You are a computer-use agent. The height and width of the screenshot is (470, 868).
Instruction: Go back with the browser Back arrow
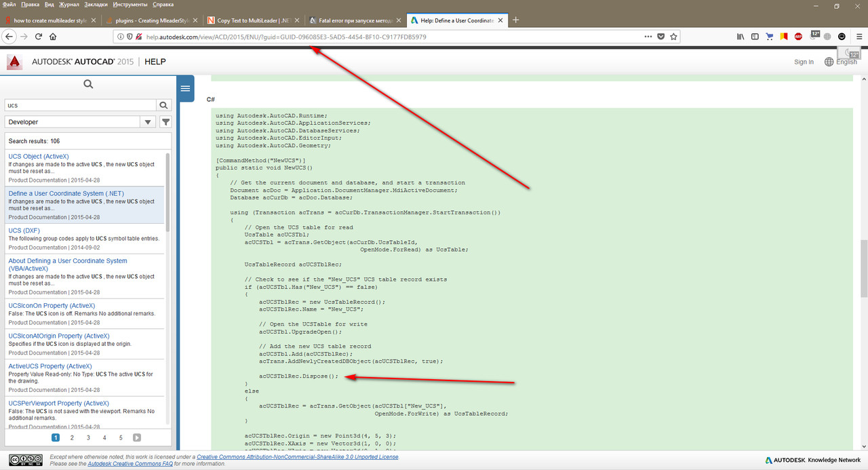pyautogui.click(x=9, y=37)
